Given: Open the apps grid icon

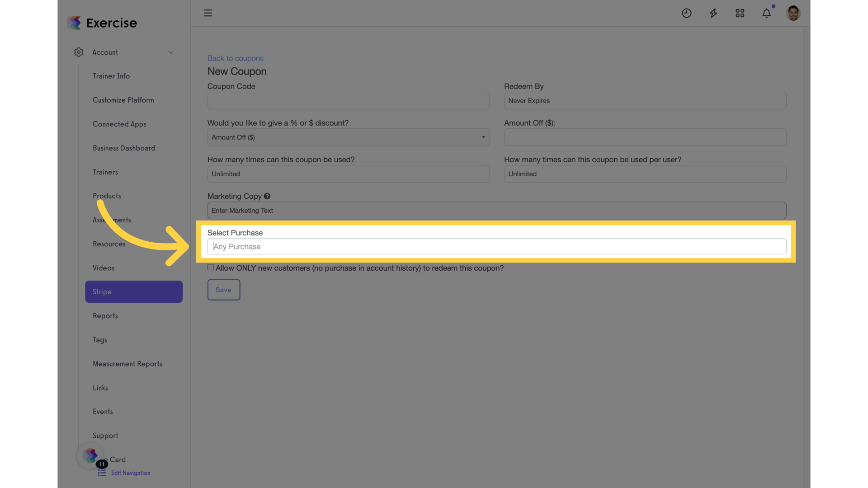Looking at the screenshot, I should (740, 13).
